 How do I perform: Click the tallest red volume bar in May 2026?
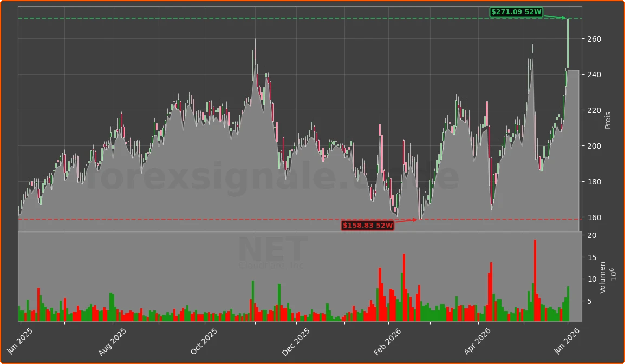535,280
